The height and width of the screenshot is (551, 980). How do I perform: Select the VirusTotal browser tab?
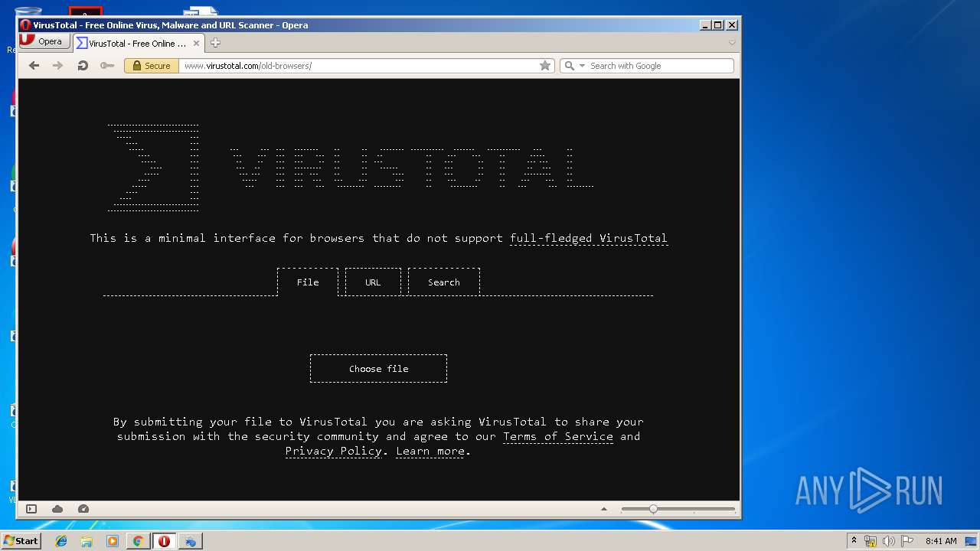click(x=139, y=44)
